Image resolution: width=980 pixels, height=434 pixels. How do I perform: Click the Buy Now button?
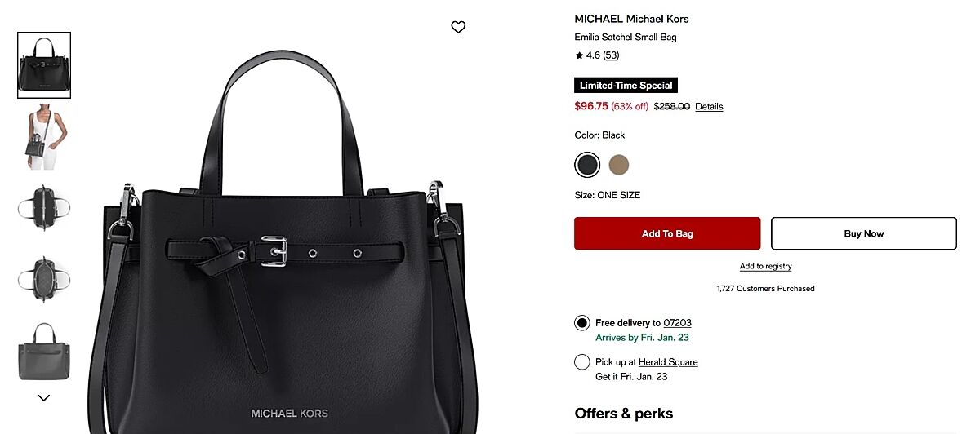[863, 233]
